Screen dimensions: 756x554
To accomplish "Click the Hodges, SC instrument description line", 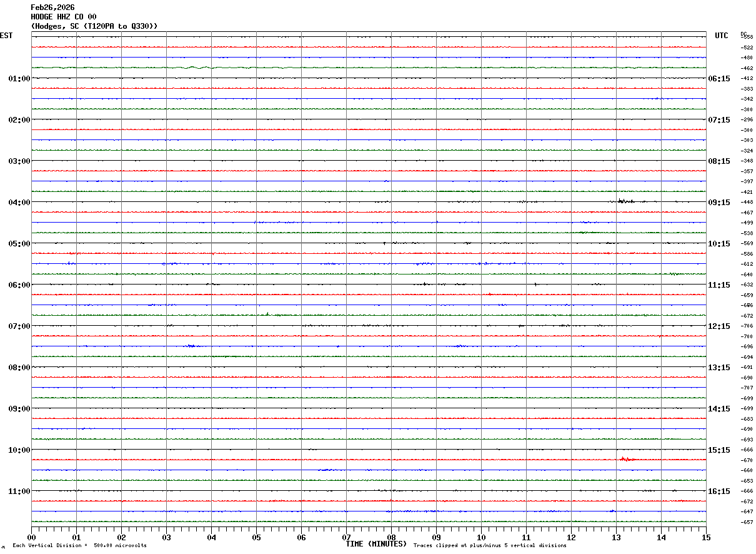I will pyautogui.click(x=94, y=26).
